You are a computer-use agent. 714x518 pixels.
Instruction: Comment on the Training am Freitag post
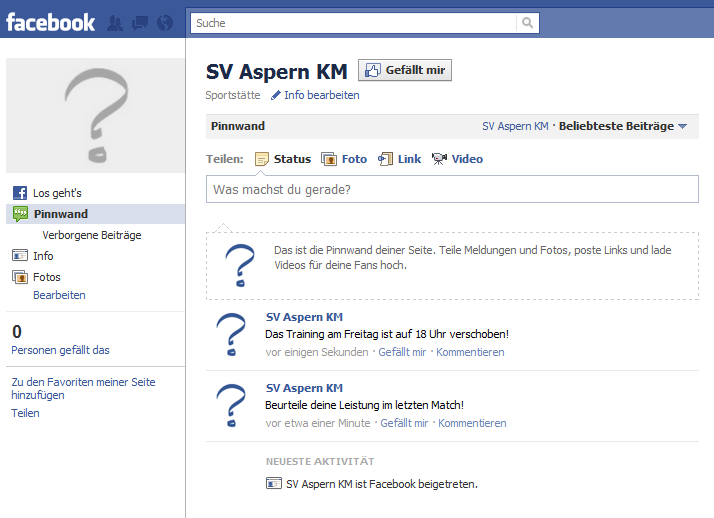tap(470, 352)
